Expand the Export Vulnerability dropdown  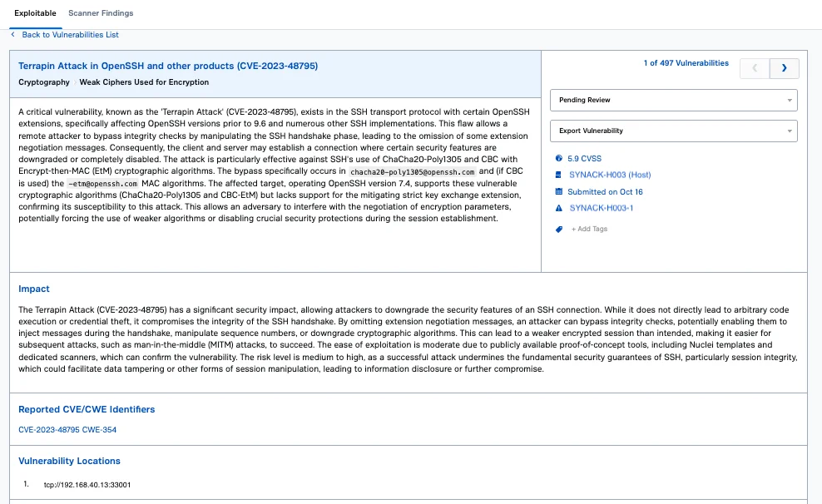click(673, 131)
